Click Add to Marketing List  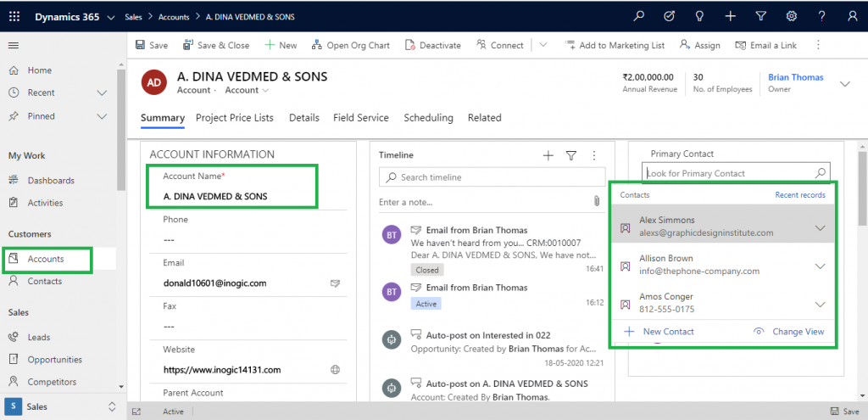(x=615, y=46)
